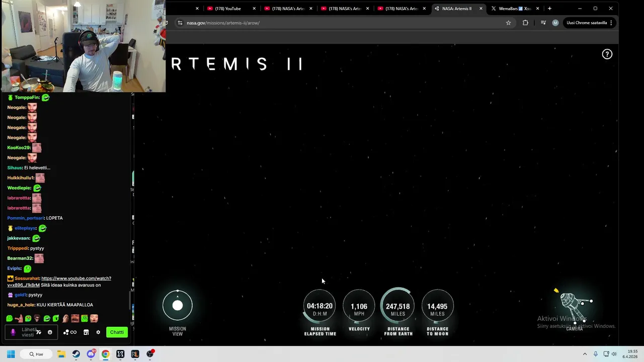644x362 pixels.
Task: Open the Chrome three-dot menu
Action: tap(611, 23)
